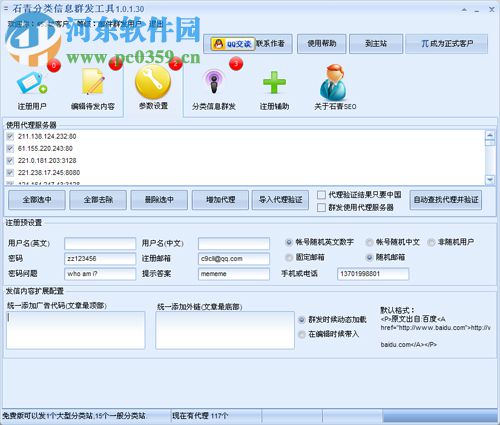The height and width of the screenshot is (425, 500).
Task: Click 导入代理验证 button
Action: 280,200
